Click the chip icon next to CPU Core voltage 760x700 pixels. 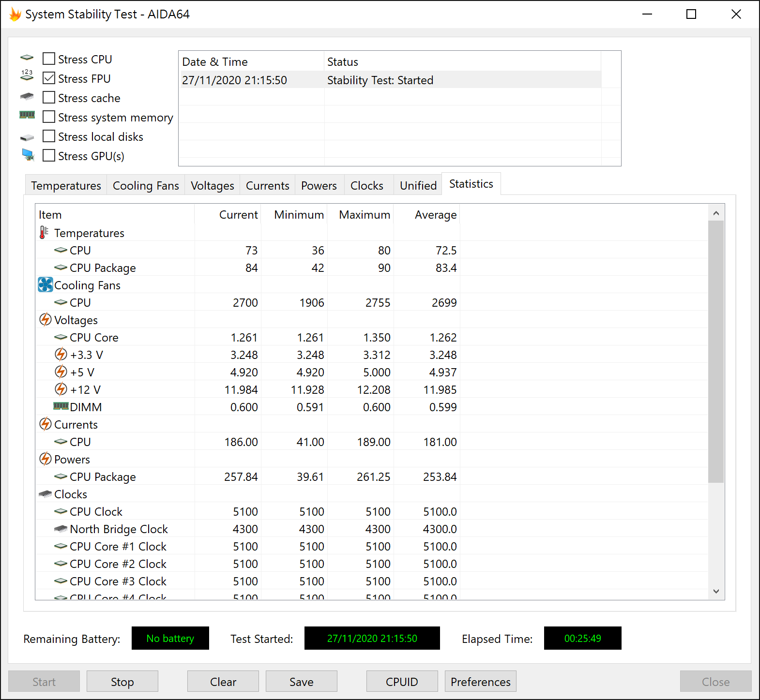[61, 337]
